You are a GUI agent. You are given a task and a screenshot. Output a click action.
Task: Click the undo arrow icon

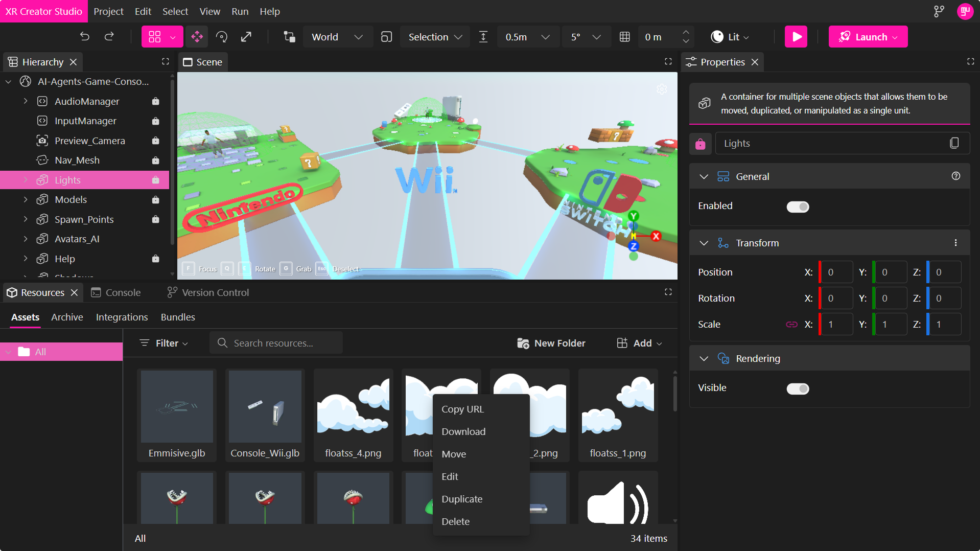(85, 37)
